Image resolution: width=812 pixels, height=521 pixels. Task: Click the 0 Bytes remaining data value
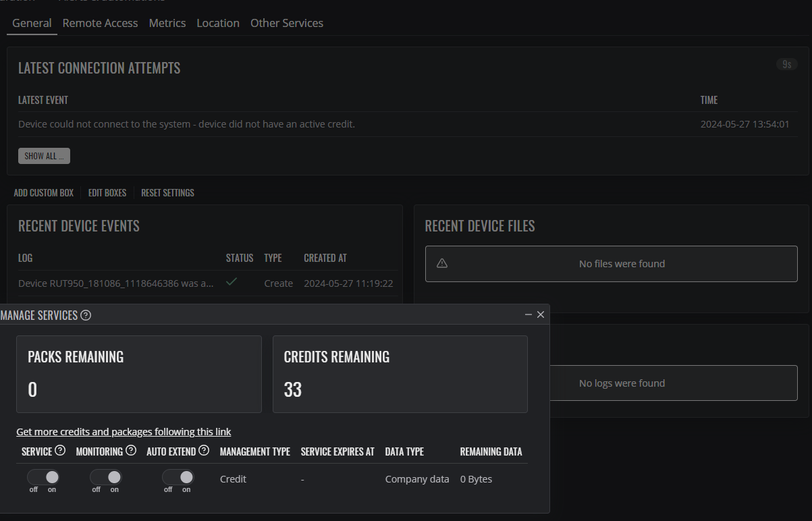pyautogui.click(x=476, y=479)
